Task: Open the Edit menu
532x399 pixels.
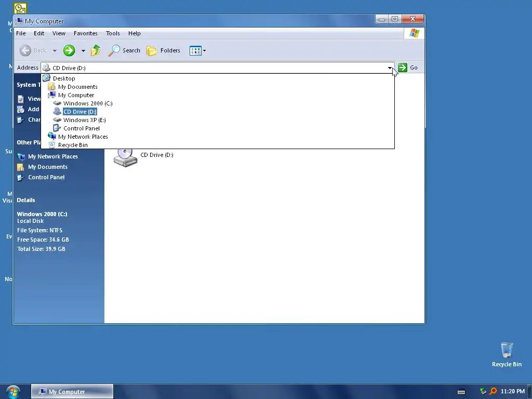Action: click(x=38, y=33)
